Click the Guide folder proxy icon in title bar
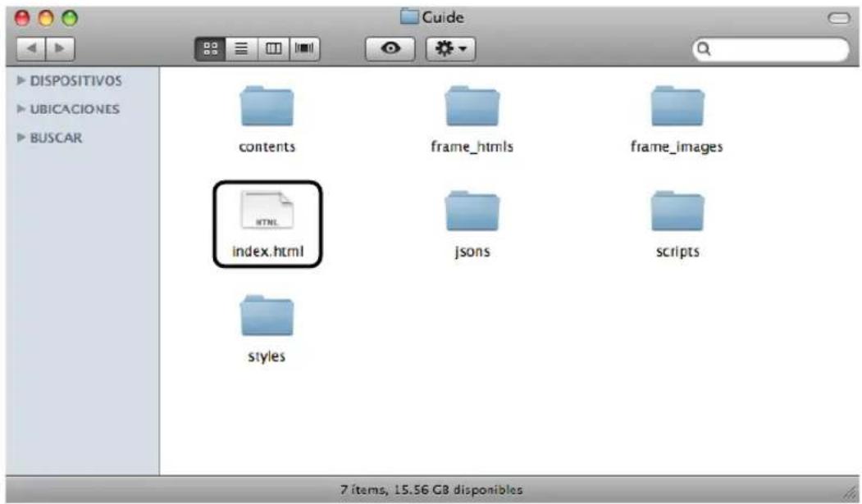This screenshot has height=504, width=862. click(x=408, y=16)
